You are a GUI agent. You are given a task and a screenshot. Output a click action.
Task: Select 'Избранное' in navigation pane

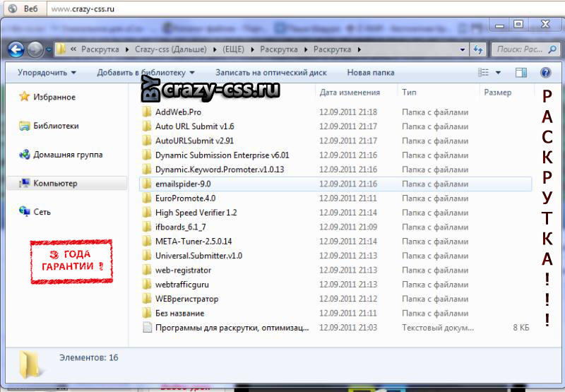click(x=54, y=97)
